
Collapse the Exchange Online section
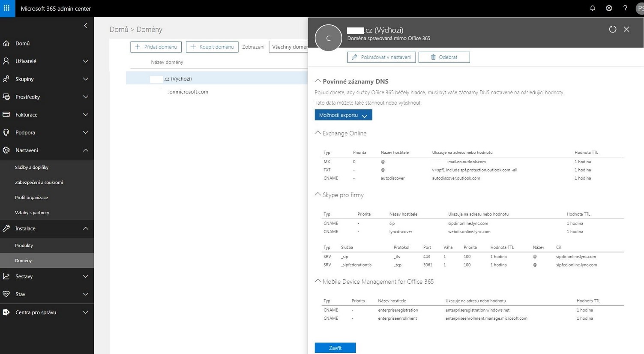pyautogui.click(x=318, y=132)
